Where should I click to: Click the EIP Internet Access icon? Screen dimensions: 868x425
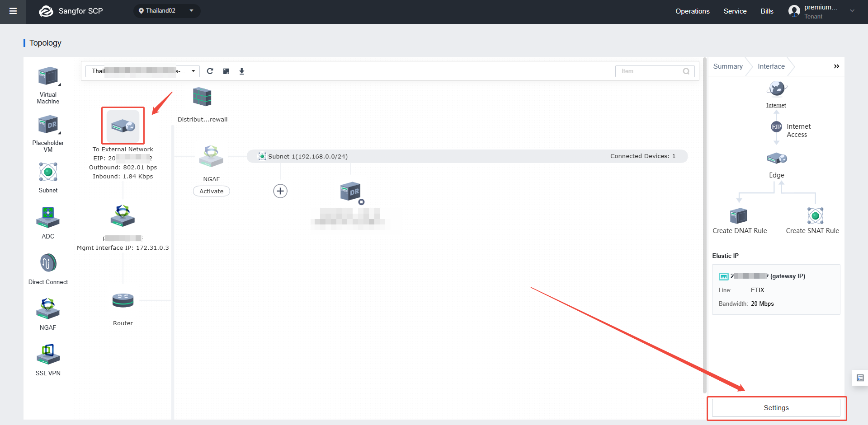click(776, 127)
